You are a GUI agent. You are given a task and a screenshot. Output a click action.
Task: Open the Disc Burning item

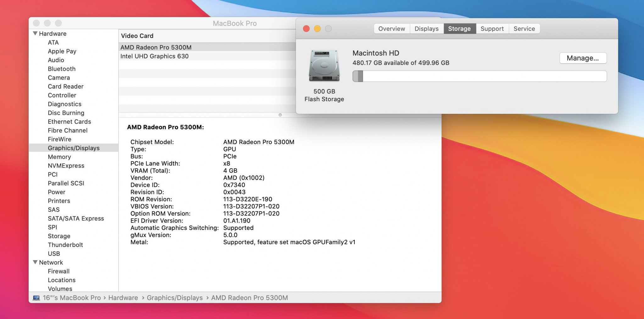tap(66, 113)
